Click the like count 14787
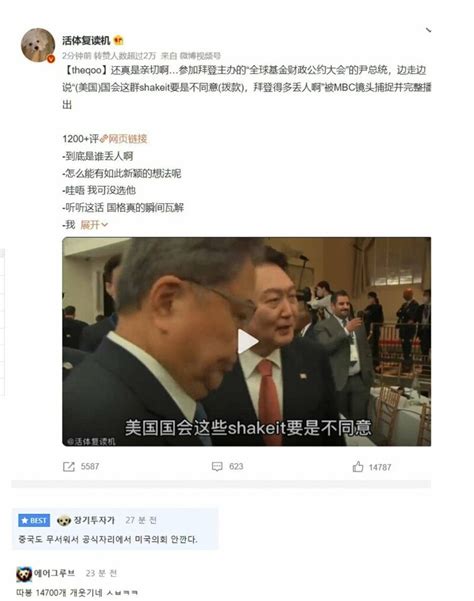The height and width of the screenshot is (601, 474). tap(380, 467)
